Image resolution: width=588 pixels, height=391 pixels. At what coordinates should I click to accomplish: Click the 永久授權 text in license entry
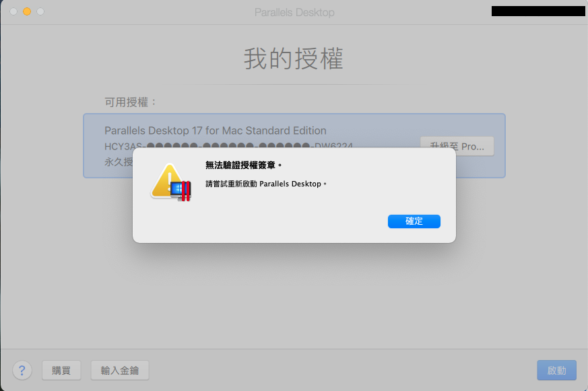[119, 162]
